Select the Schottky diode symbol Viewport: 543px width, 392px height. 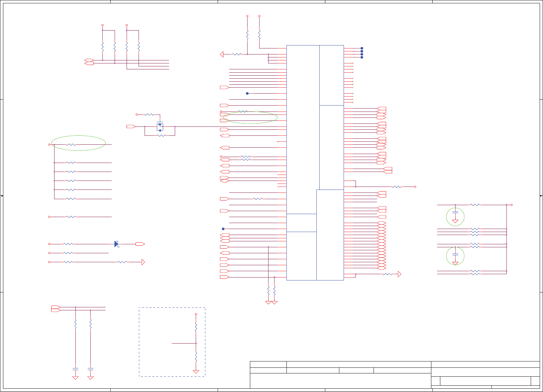click(x=117, y=244)
